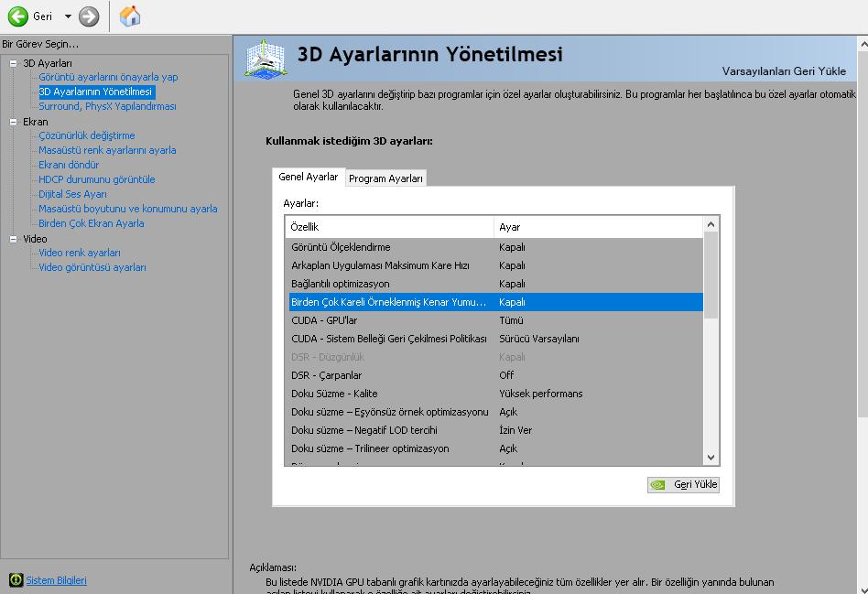The width and height of the screenshot is (868, 594).
Task: Open Surround, PhysX Yapılandırması
Action: (x=107, y=106)
